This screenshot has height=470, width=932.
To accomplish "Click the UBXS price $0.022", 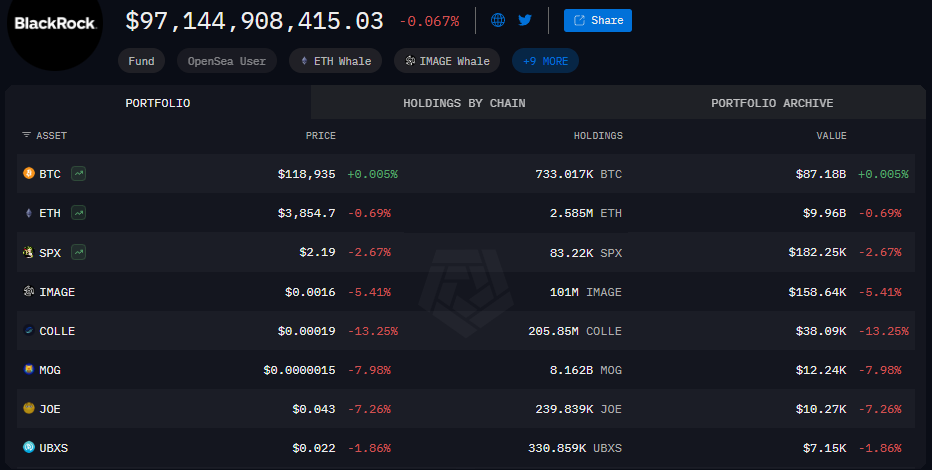I will click(x=313, y=448).
